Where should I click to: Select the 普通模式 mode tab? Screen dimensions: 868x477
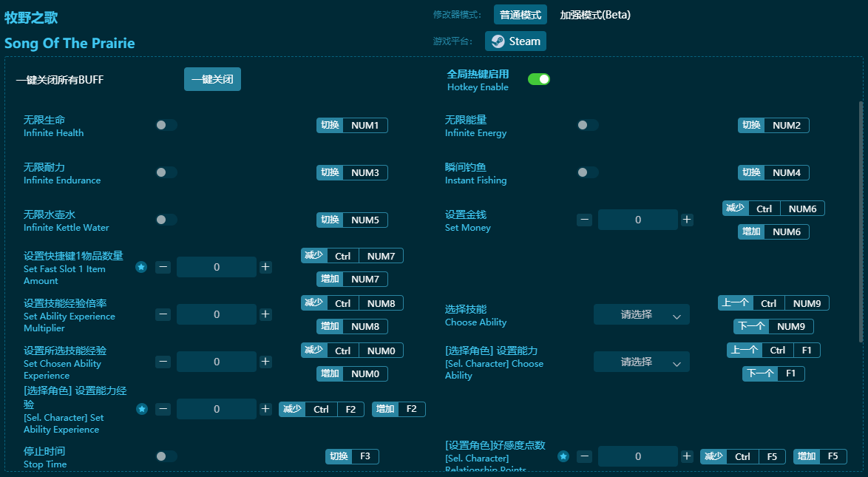[x=520, y=14]
